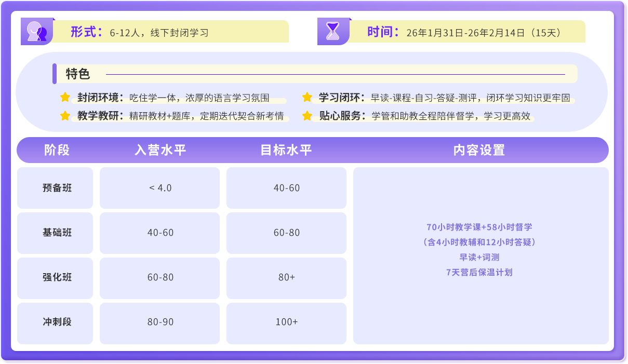Choose the 强化班 stage cell

point(57,278)
